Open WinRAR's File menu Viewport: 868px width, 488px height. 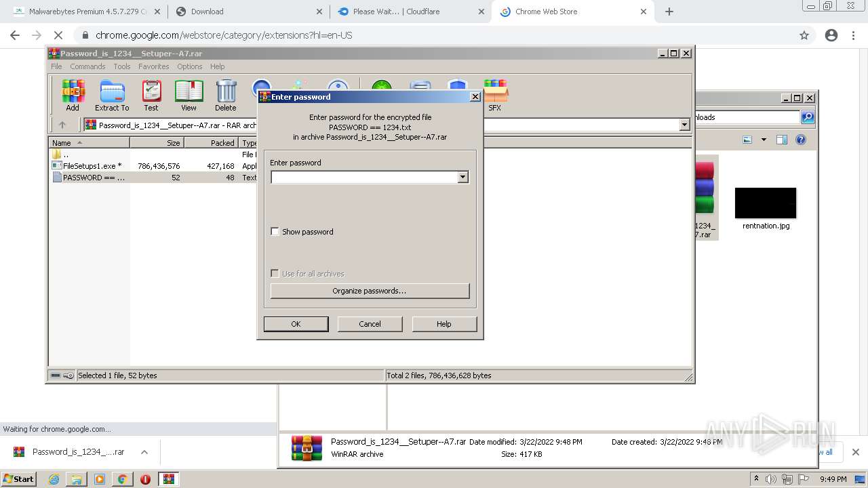point(56,66)
